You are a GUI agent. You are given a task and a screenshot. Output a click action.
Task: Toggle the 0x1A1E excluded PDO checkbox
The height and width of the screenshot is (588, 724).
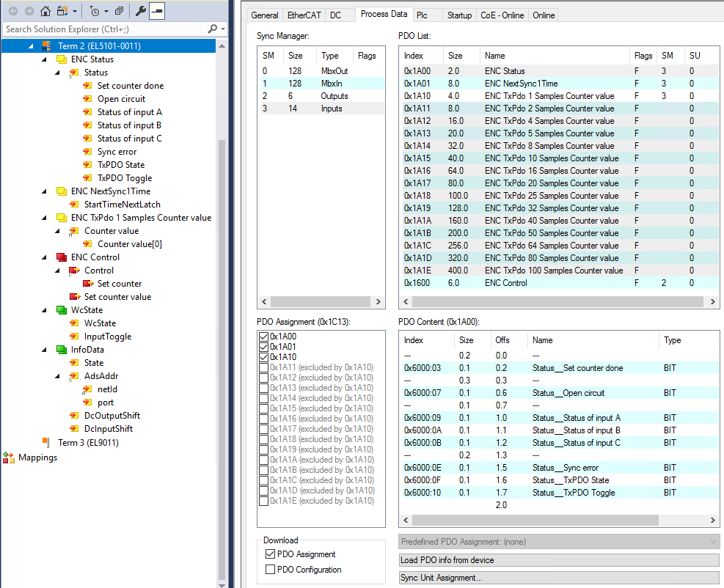(x=263, y=501)
